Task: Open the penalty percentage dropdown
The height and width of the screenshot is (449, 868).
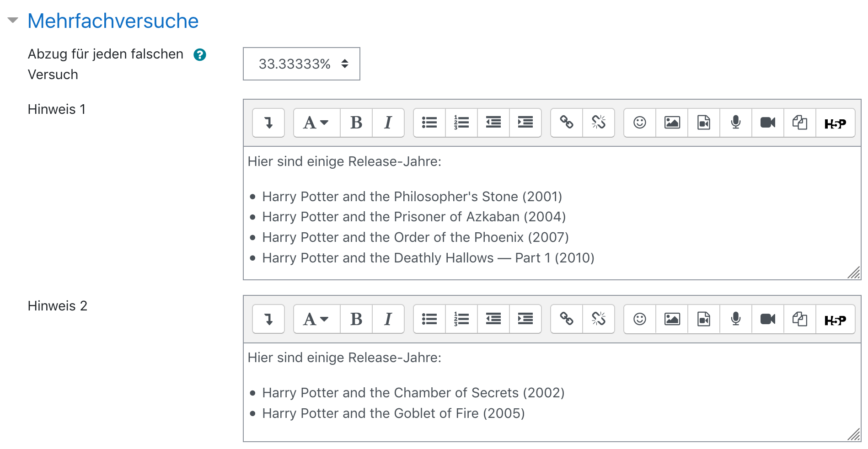Action: click(x=301, y=64)
